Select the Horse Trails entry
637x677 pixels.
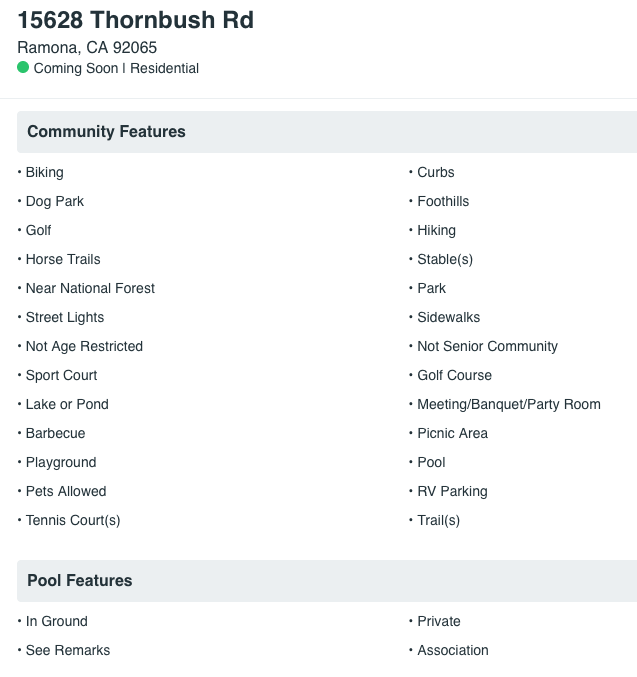63,259
